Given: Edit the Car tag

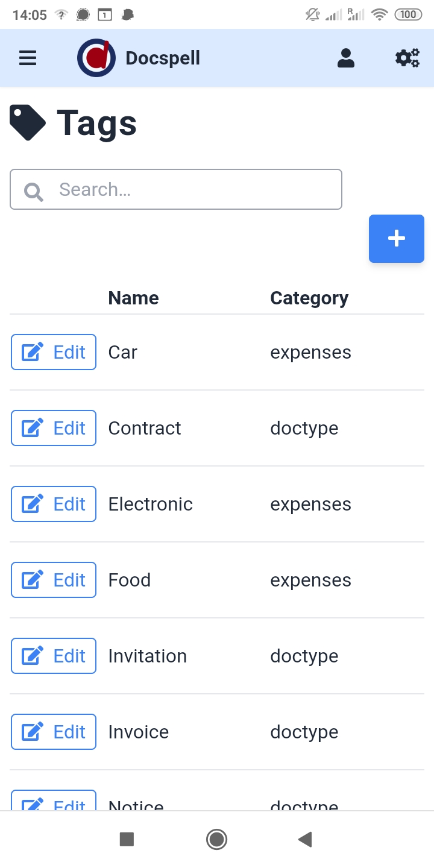Looking at the screenshot, I should (54, 352).
